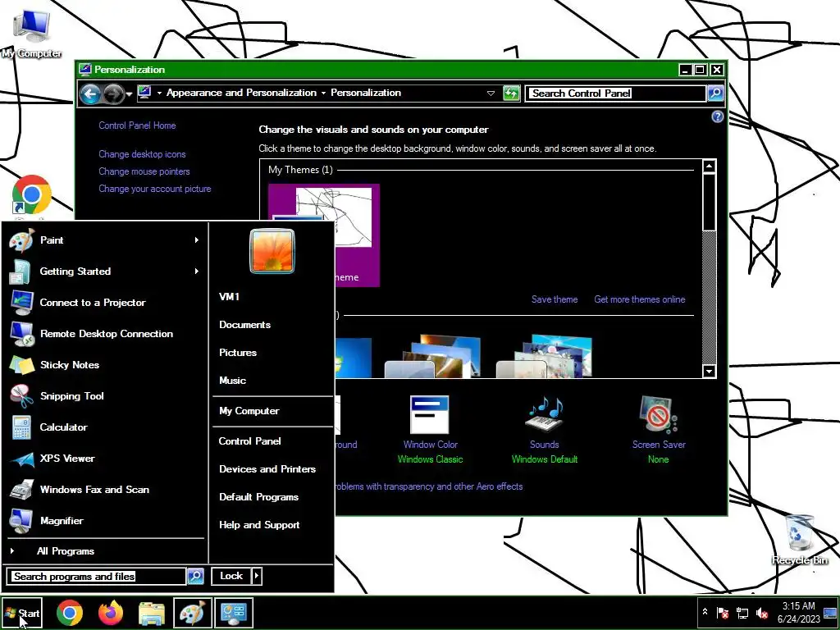Screen dimensions: 840x630
Task: Launch XPS Viewer
Action: click(x=105, y=458)
